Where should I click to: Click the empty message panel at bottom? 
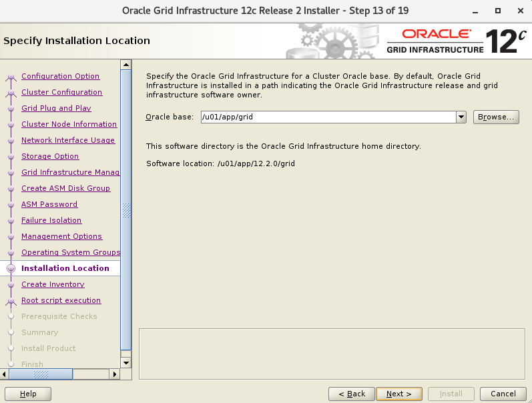(x=332, y=354)
